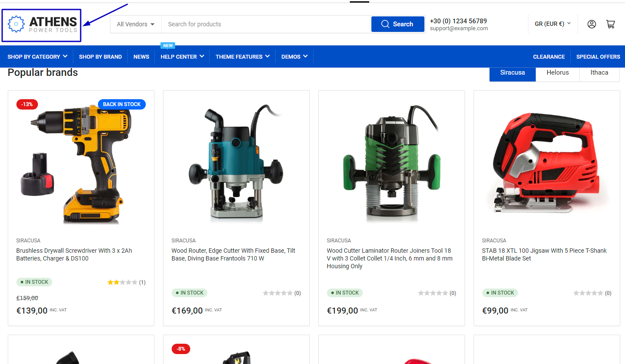This screenshot has width=625, height=364.
Task: Click SIRACUSA label on drywall screwdriver card
Action: click(28, 241)
